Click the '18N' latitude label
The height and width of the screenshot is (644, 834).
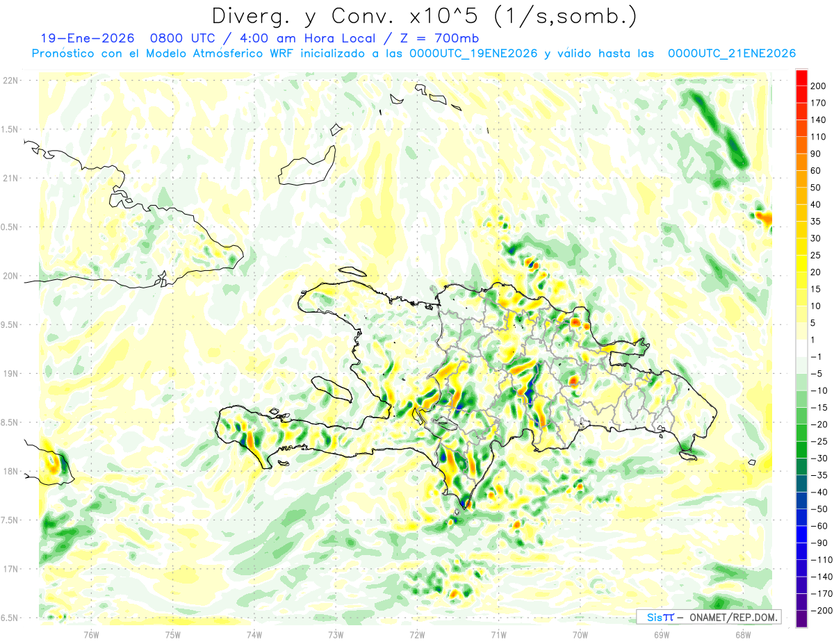tap(10, 471)
